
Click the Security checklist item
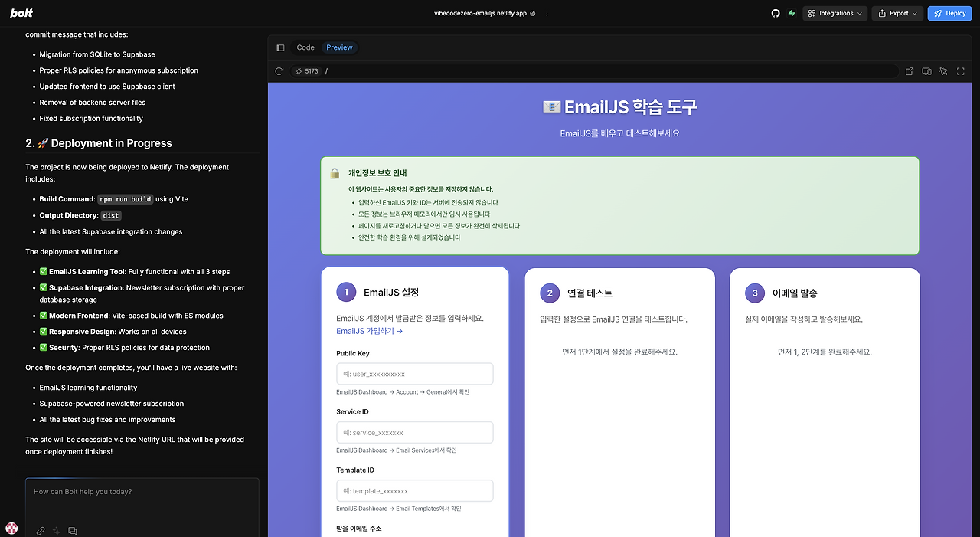point(125,348)
